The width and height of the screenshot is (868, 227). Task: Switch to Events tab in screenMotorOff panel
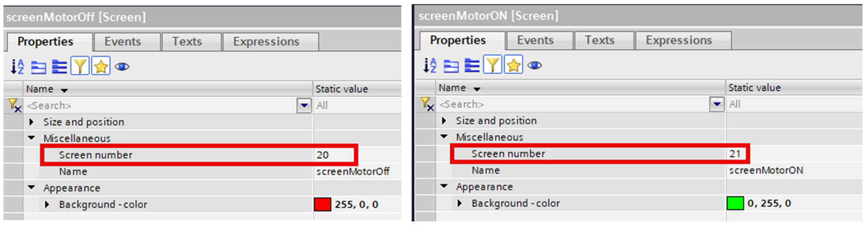(x=123, y=41)
